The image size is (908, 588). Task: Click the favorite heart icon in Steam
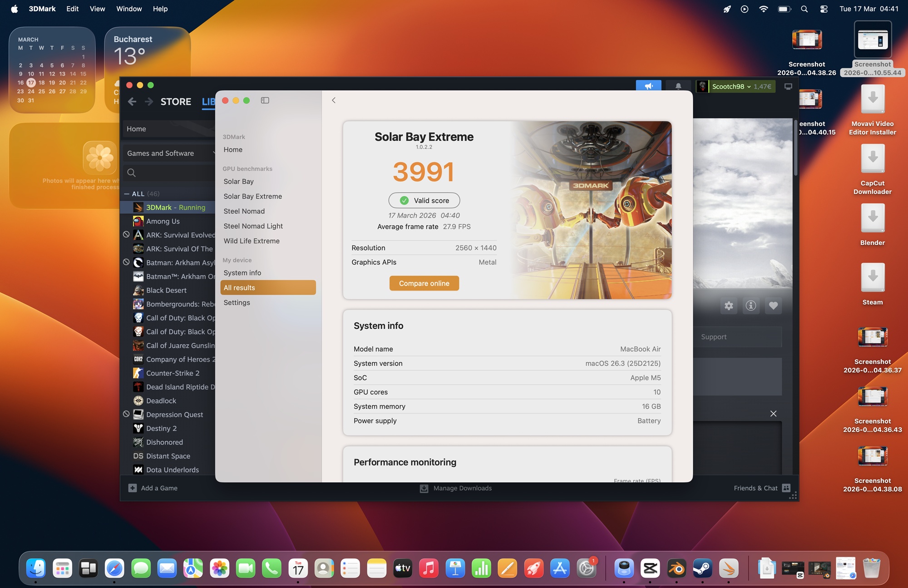coord(773,306)
